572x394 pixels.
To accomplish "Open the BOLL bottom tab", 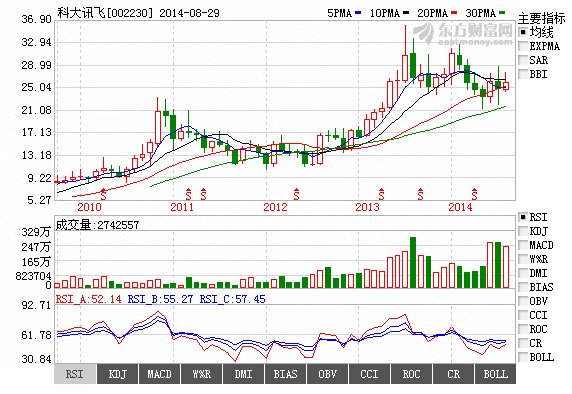I will [x=495, y=374].
